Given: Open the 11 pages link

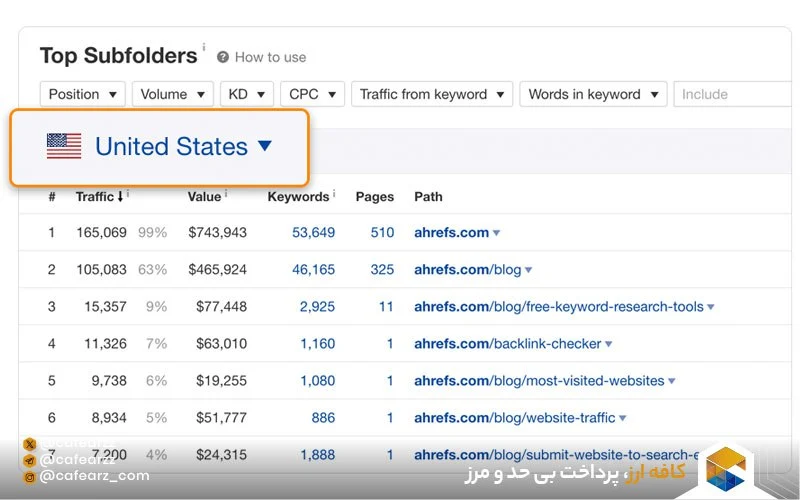Looking at the screenshot, I should [386, 307].
